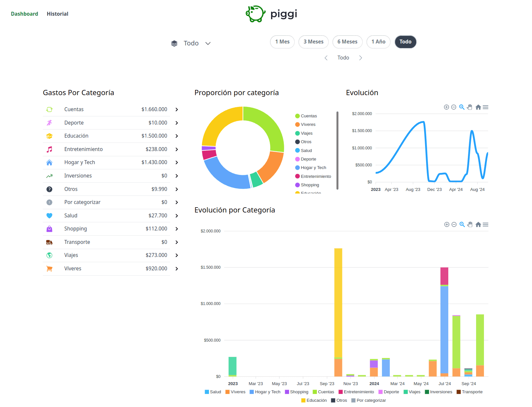Select the 1 Año period button
532x407 pixels.
point(378,42)
